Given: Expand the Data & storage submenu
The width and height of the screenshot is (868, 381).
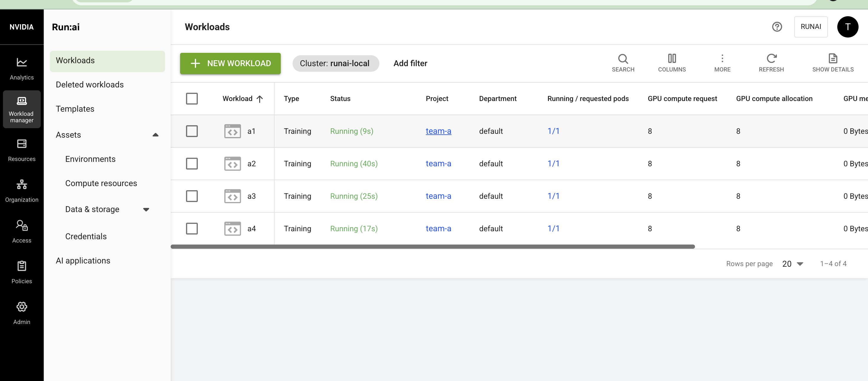Looking at the screenshot, I should point(146,209).
